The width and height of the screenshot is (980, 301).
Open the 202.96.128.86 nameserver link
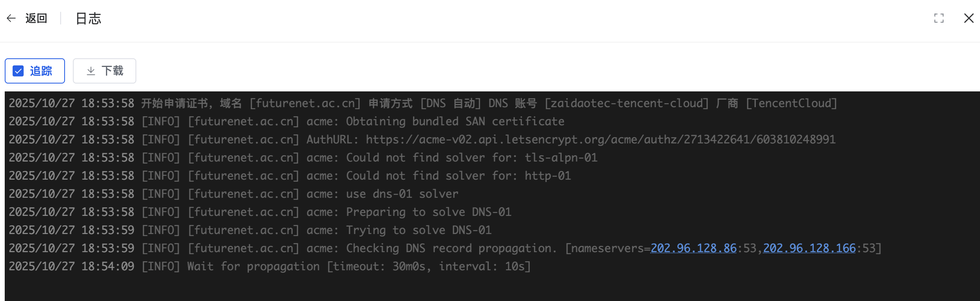click(x=693, y=248)
